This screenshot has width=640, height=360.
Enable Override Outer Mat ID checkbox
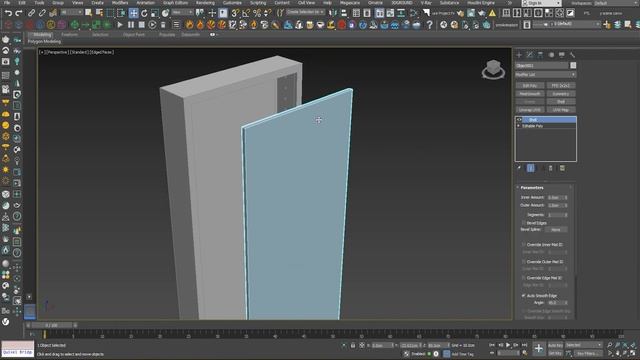coord(524,262)
